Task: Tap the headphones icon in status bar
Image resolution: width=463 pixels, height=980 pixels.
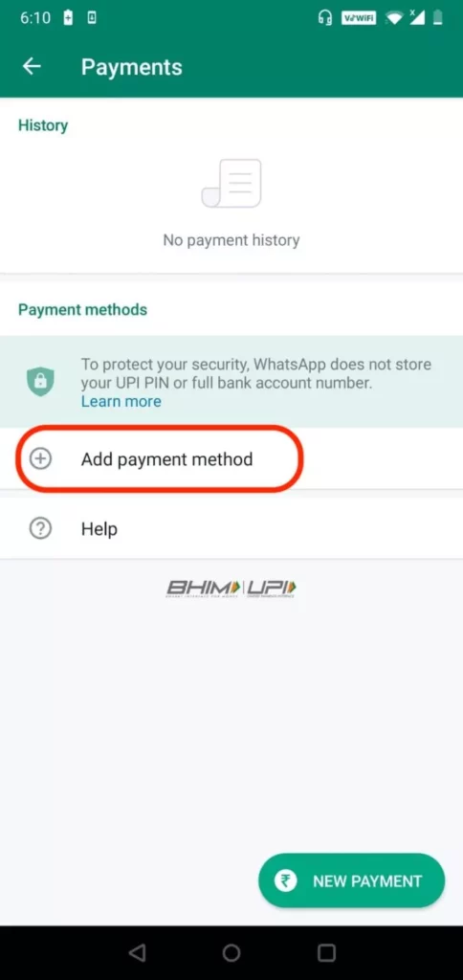Action: tap(325, 17)
